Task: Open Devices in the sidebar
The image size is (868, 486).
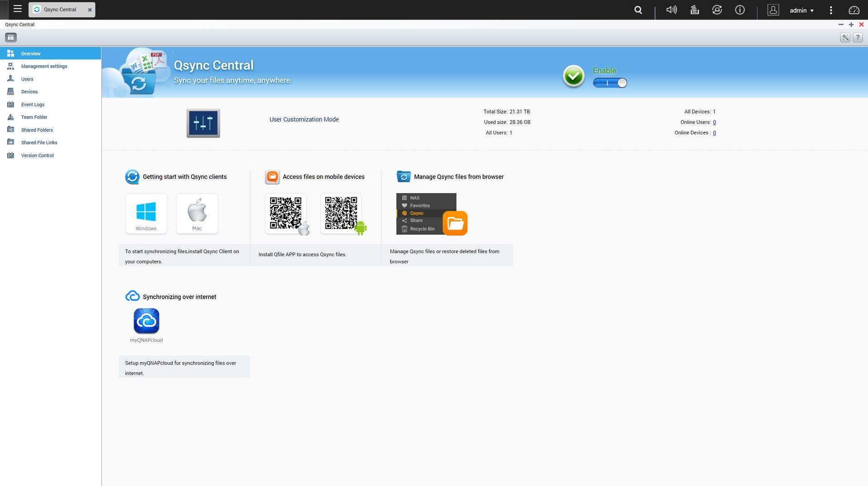Action: pos(50,91)
